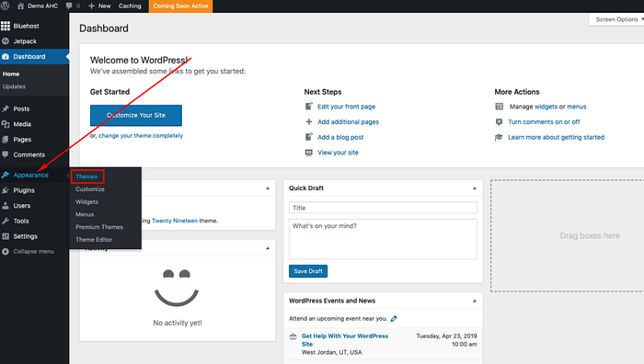Click the Drag boxes here drop zone

(x=568, y=235)
